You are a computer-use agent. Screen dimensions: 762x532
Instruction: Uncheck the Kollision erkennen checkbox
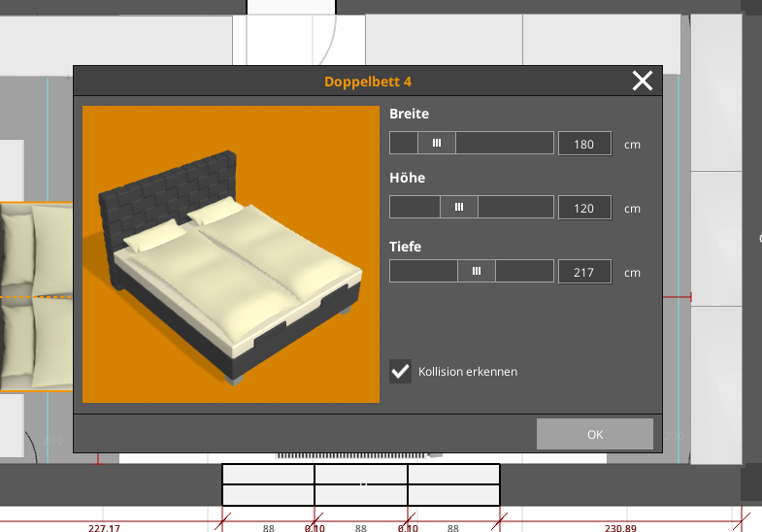pyautogui.click(x=401, y=372)
